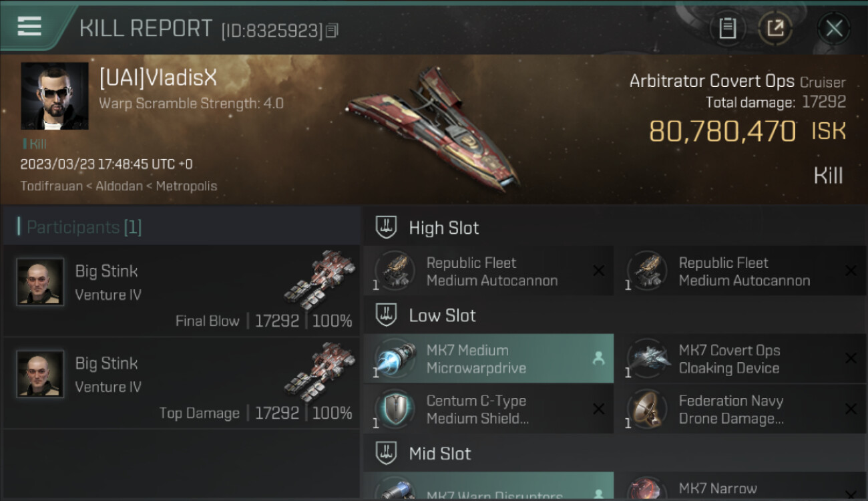Share the kill report via export icon
868x501 pixels.
[775, 29]
